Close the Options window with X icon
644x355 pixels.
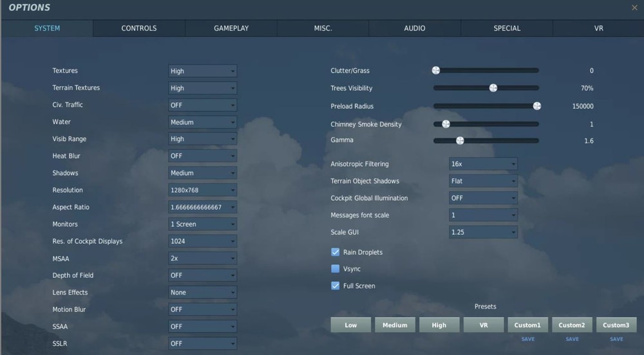coord(634,8)
